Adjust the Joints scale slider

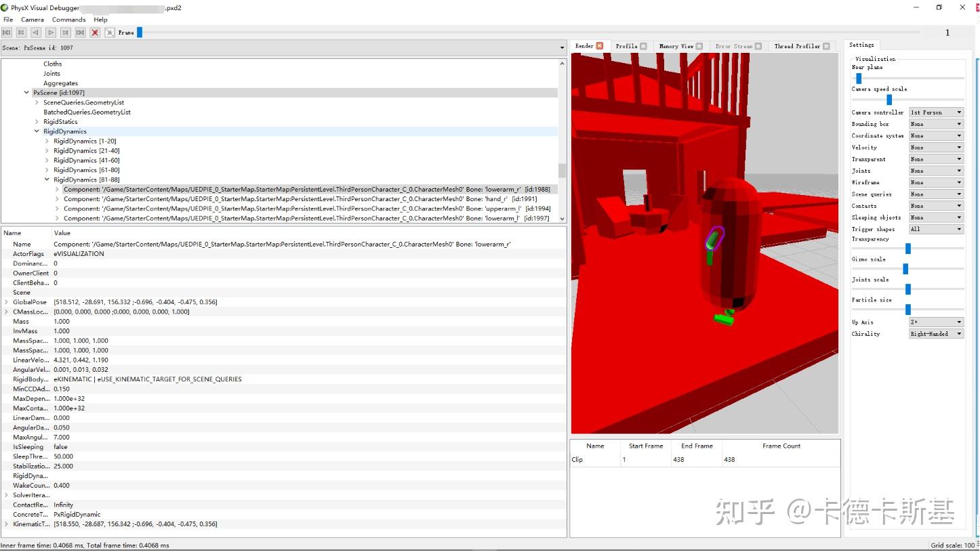tap(908, 289)
